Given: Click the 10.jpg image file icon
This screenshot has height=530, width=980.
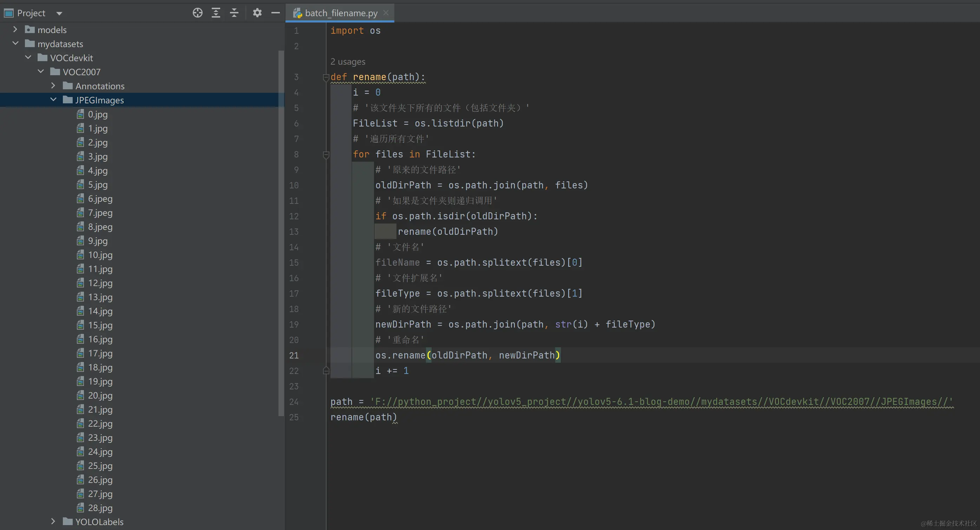Looking at the screenshot, I should pos(80,255).
